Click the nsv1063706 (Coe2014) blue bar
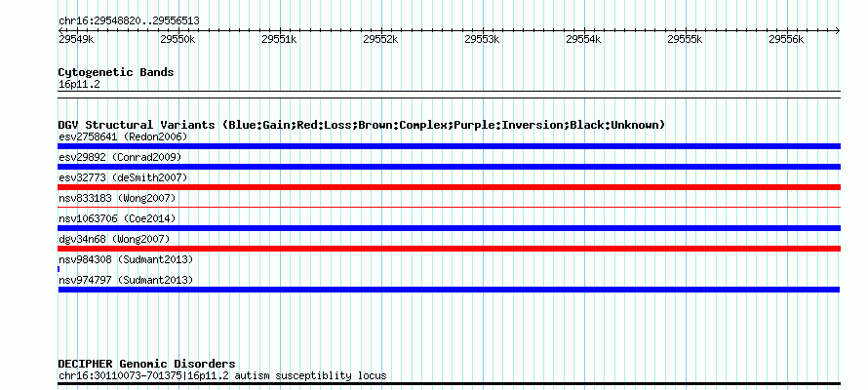 pos(449,228)
